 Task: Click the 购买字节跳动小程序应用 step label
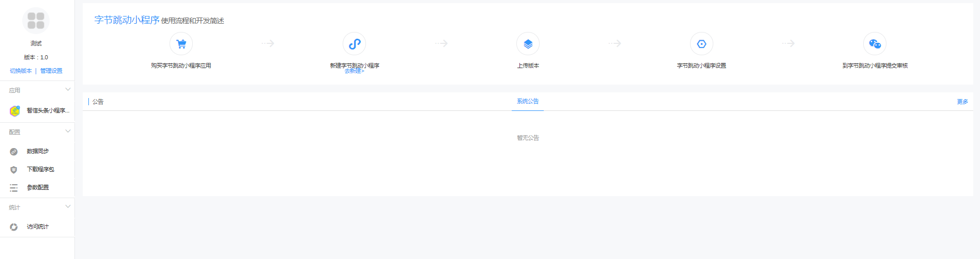click(181, 66)
